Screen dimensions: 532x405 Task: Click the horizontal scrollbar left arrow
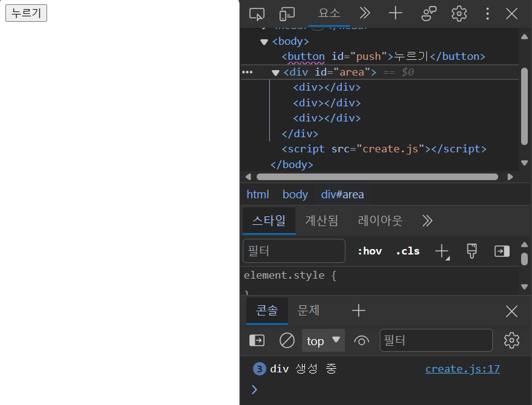[x=248, y=177]
